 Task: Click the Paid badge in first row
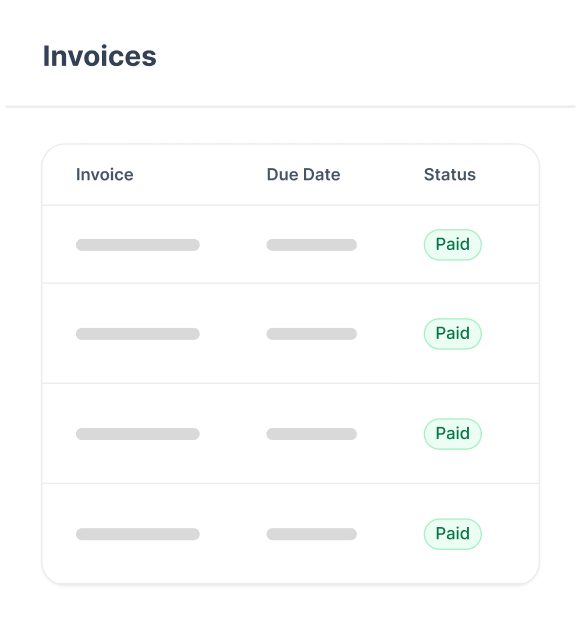[x=452, y=244]
